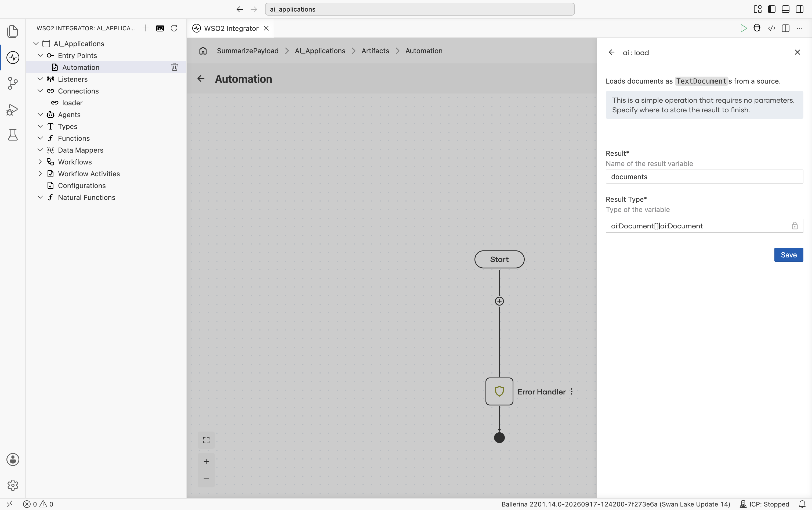Zoom out of the diagram
The height and width of the screenshot is (510, 812).
[206, 479]
